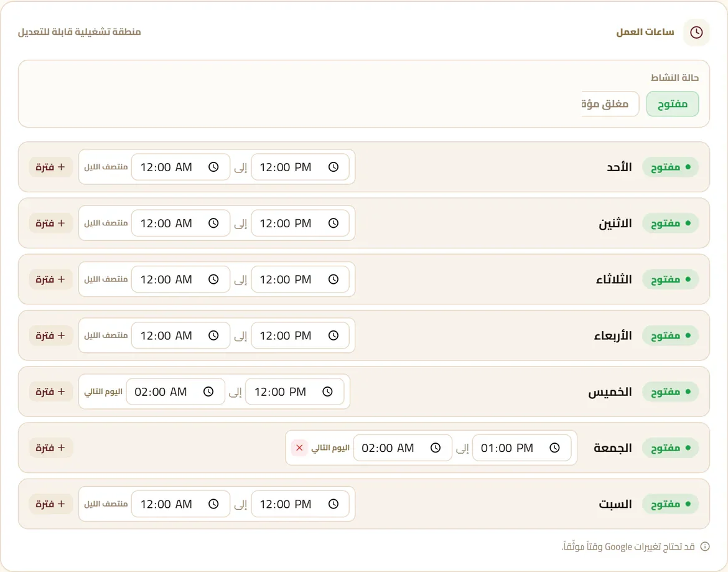Toggle the مفتوح status badge for الثلاثاء
The image size is (728, 572).
pos(670,279)
